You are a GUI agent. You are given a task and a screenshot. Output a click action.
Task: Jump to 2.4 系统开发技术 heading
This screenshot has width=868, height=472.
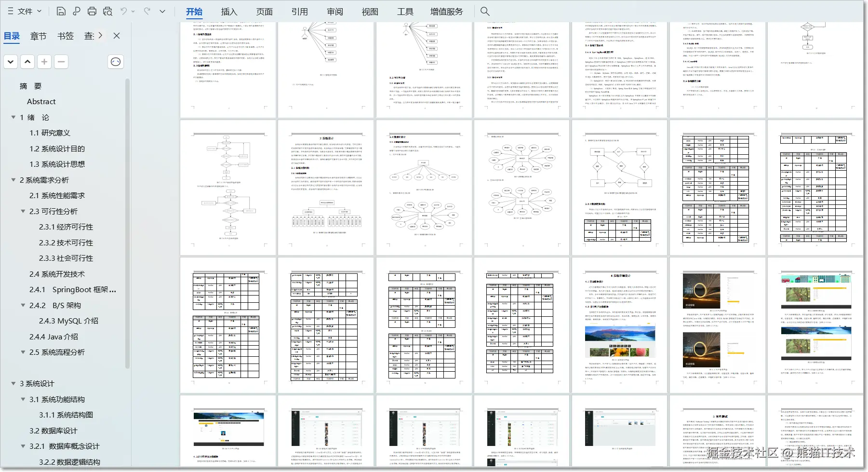pyautogui.click(x=57, y=274)
